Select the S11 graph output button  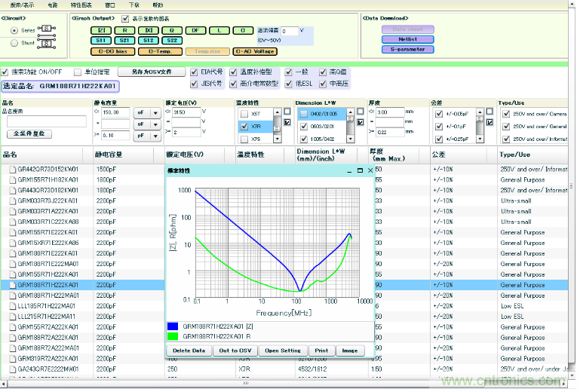[x=100, y=41]
